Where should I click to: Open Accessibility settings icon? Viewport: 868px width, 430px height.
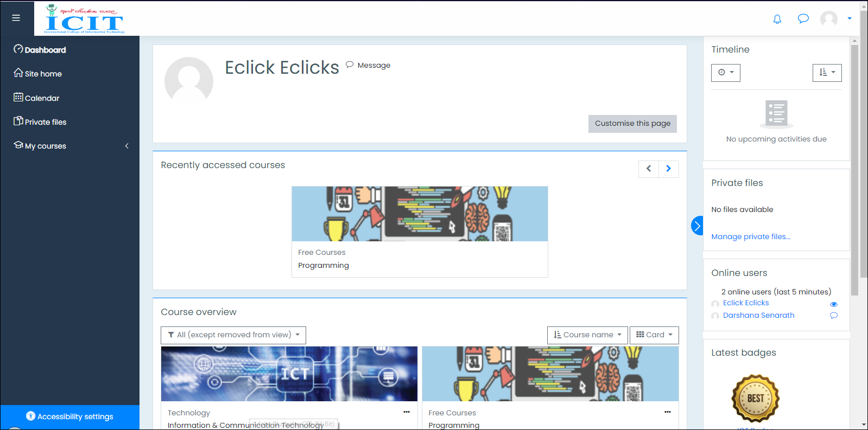tap(31, 416)
